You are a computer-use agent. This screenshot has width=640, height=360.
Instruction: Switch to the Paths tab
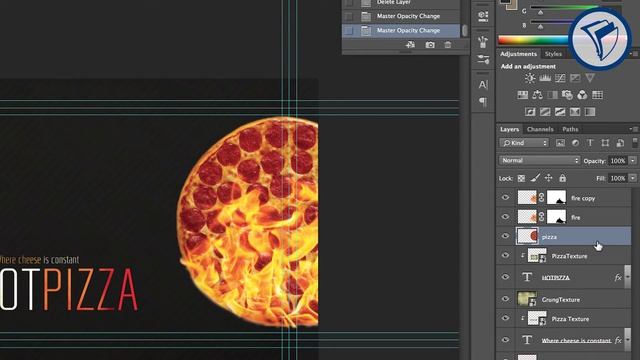pyautogui.click(x=570, y=129)
